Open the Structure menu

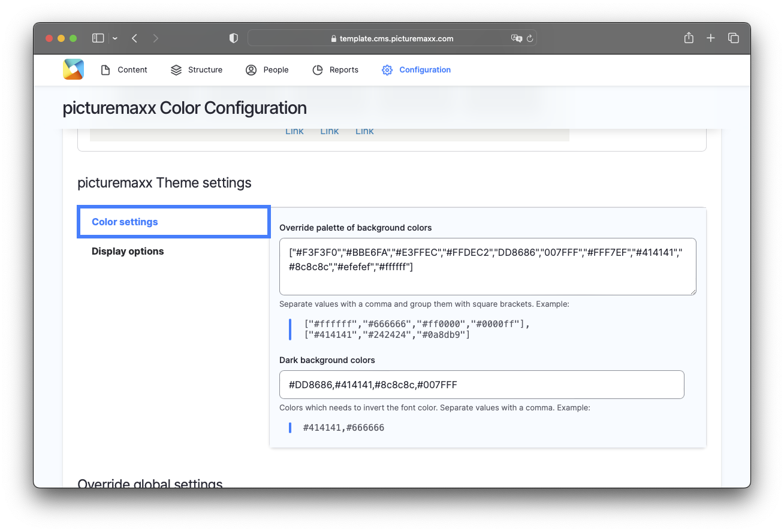pyautogui.click(x=197, y=70)
